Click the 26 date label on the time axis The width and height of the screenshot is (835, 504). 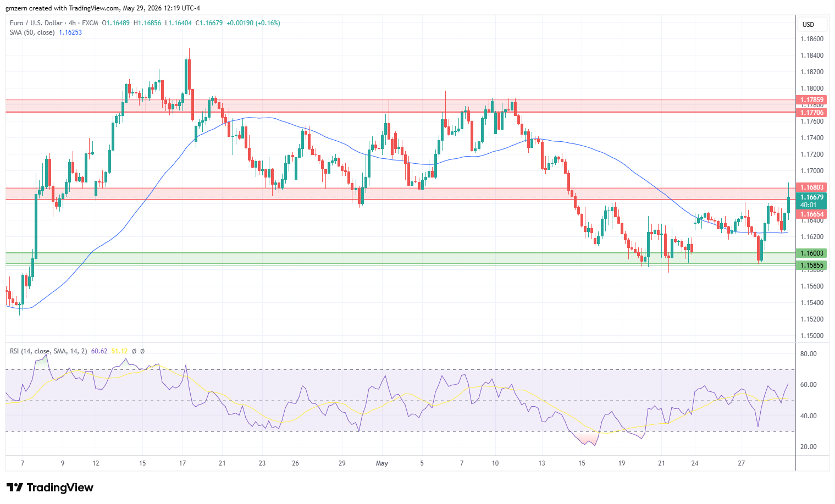pyautogui.click(x=295, y=463)
